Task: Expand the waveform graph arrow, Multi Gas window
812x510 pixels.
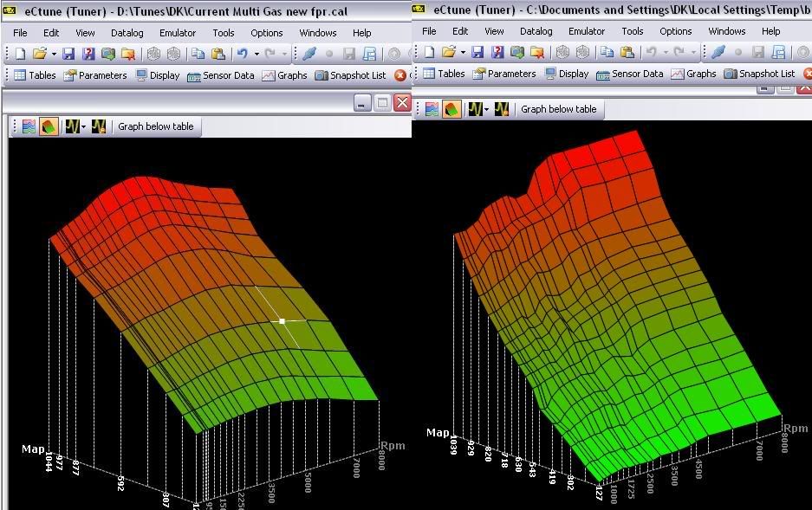Action: [x=83, y=126]
